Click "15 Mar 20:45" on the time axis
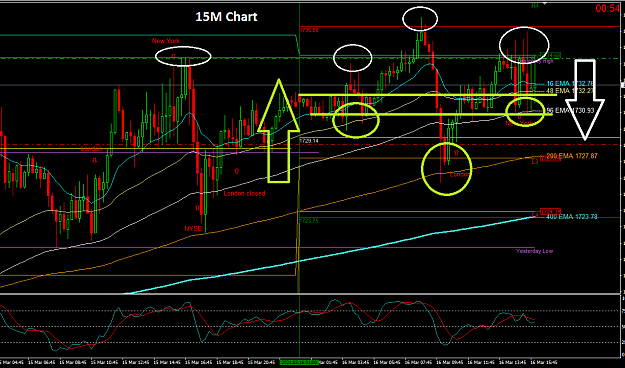Image resolution: width=625 pixels, height=368 pixels. pos(261,362)
